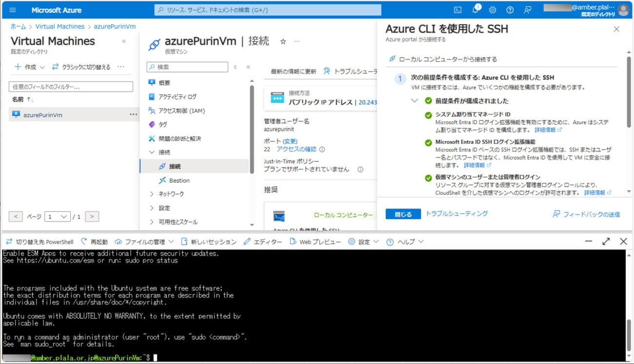Favorite azurePurinVm with the star icon

pos(283,41)
